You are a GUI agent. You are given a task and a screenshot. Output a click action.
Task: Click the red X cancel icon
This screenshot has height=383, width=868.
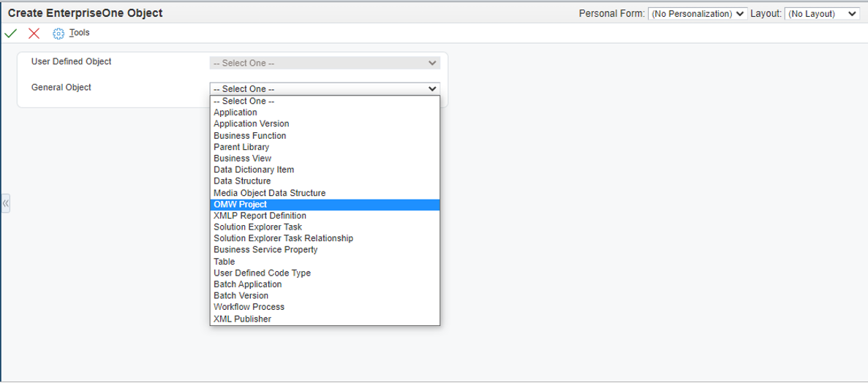34,34
